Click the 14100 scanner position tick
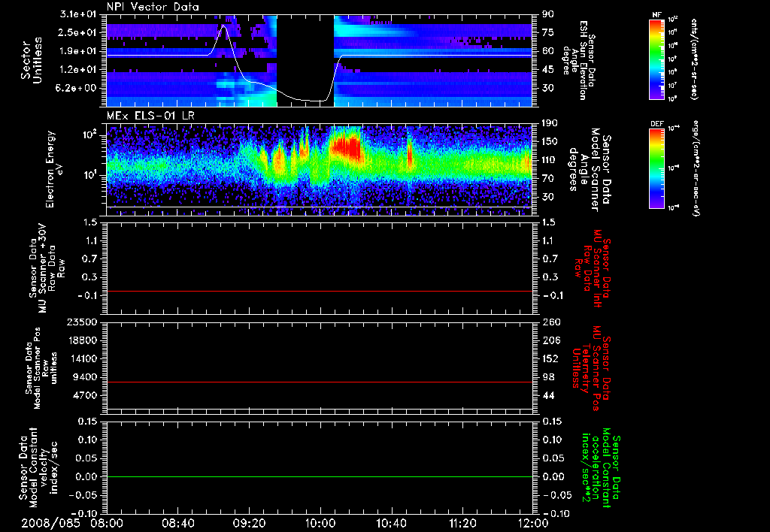Viewport: 770px width, 532px height. 83,358
